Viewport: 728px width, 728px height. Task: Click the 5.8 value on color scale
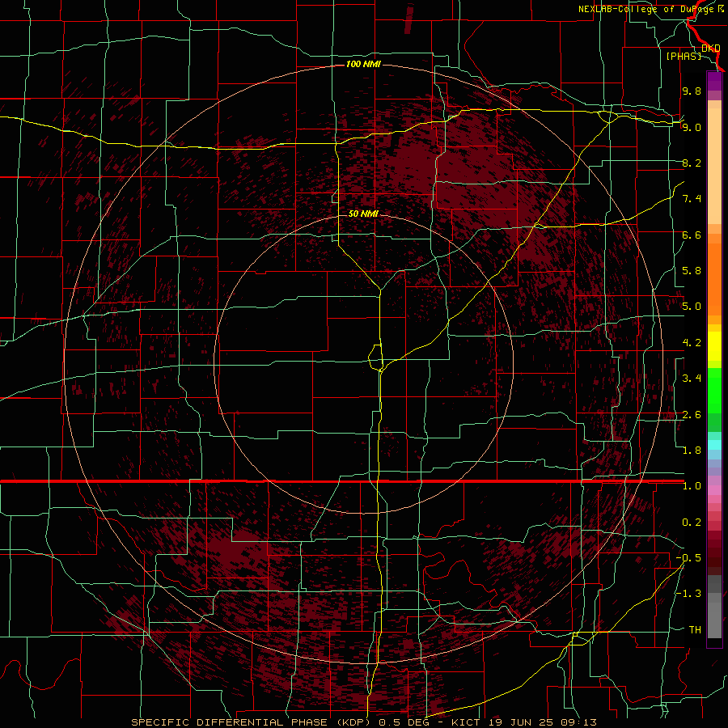click(x=692, y=271)
